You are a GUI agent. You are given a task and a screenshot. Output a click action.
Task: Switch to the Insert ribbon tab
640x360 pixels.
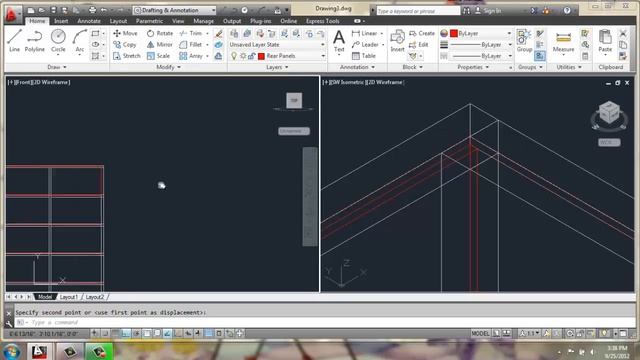(x=61, y=21)
